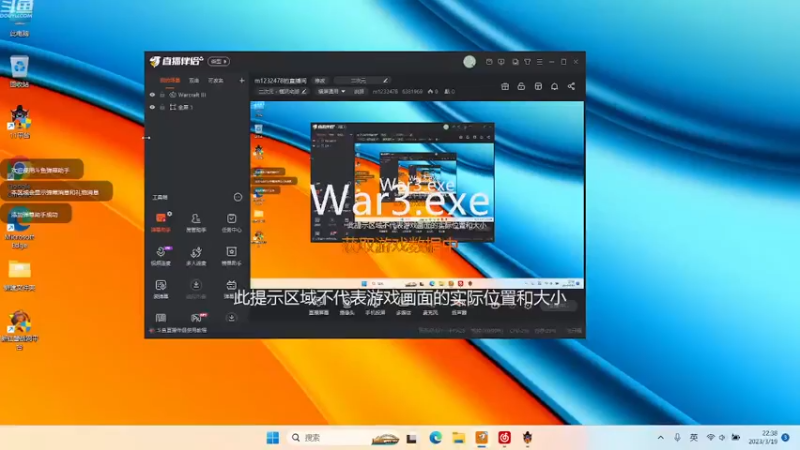Click the 修改 button beside room title
Screen dimensions: 800x450
click(320, 81)
